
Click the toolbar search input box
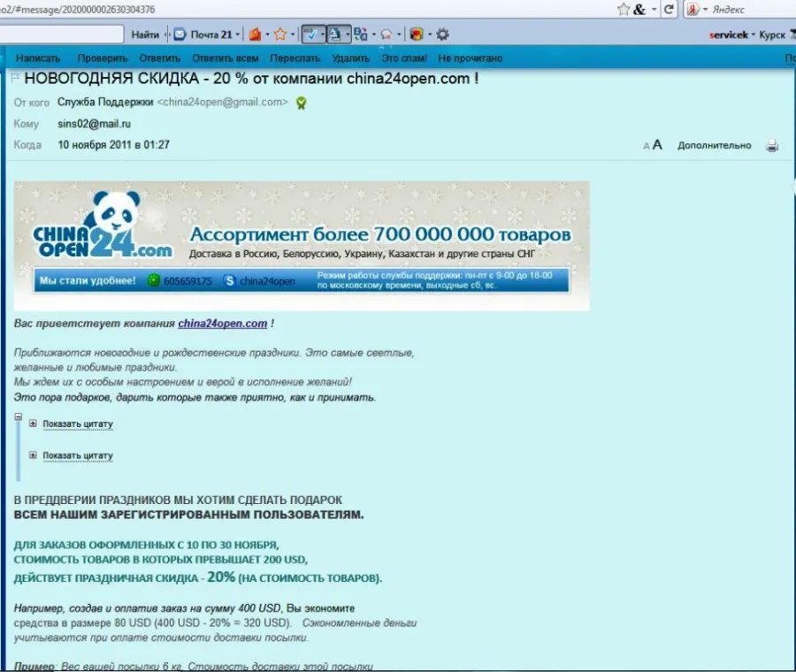(x=61, y=34)
